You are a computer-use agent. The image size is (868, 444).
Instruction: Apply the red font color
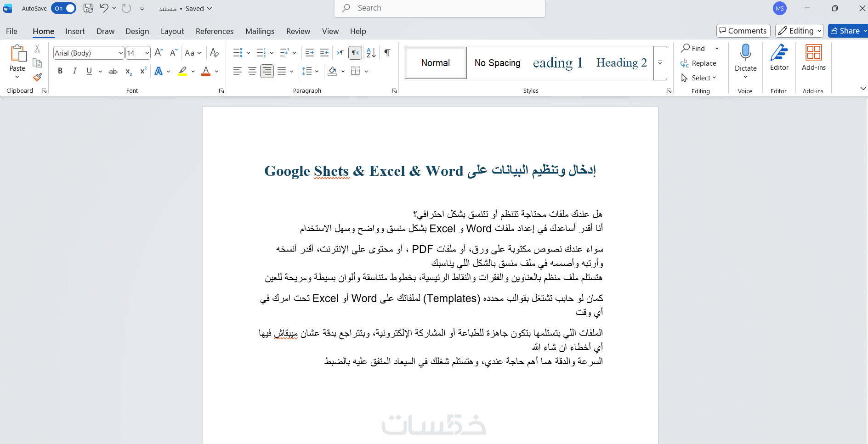click(x=206, y=71)
